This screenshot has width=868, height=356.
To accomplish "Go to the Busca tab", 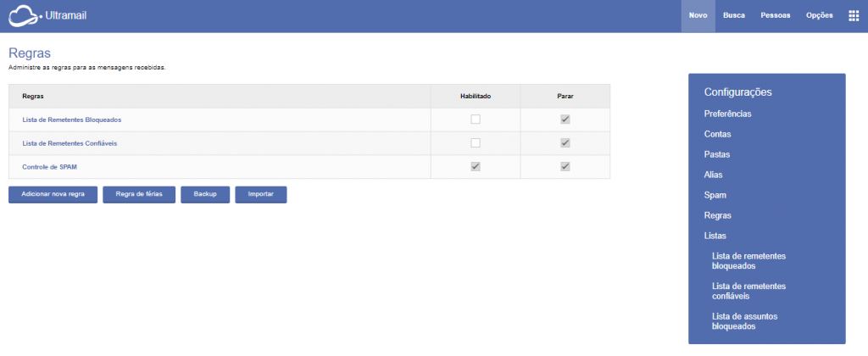I will point(734,15).
